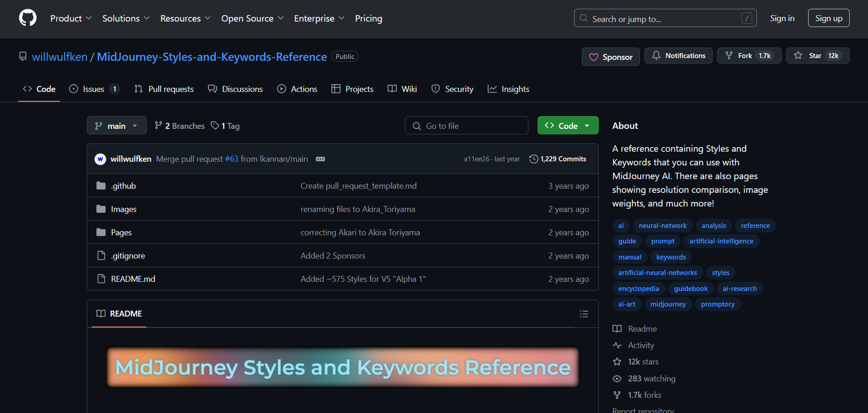
Task: Expand commit message ellipsis button
Action: tap(321, 159)
